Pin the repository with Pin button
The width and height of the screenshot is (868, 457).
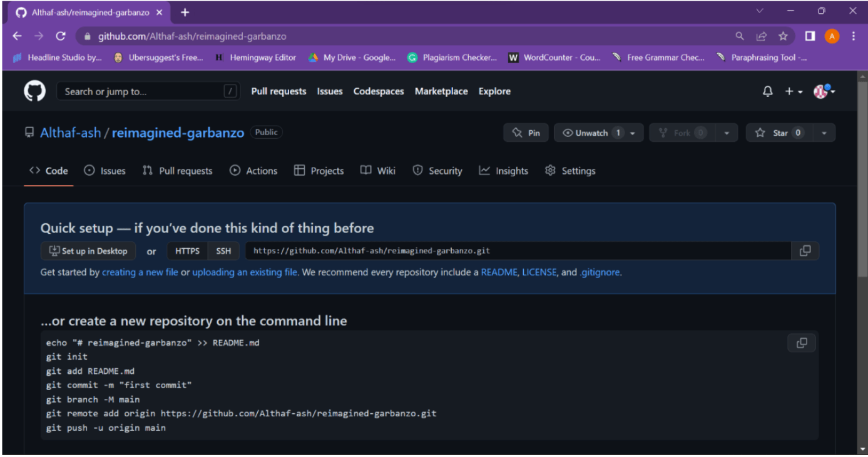click(x=526, y=133)
